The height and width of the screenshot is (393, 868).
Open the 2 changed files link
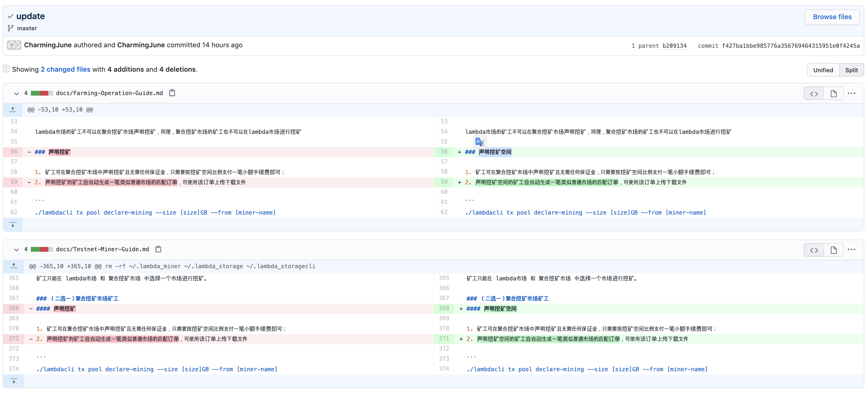(65, 69)
